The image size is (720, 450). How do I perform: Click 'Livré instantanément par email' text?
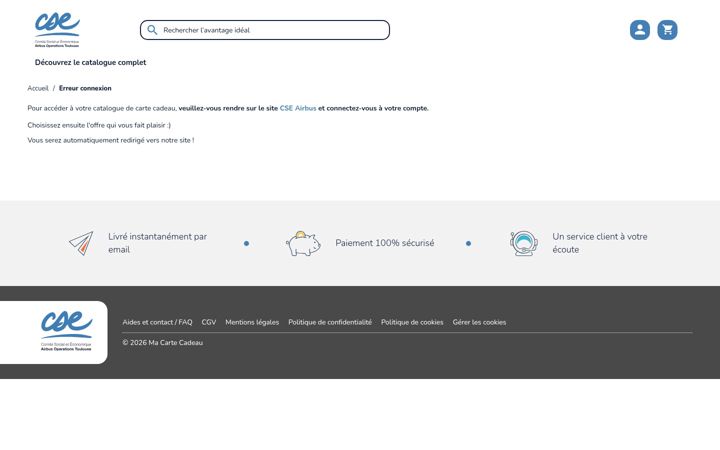tap(158, 243)
